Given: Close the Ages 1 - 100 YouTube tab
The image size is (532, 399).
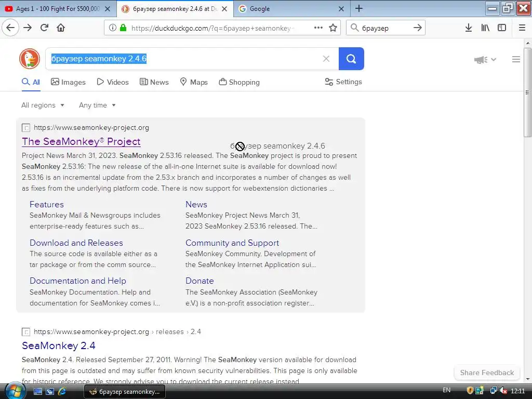Looking at the screenshot, I should click(108, 9).
